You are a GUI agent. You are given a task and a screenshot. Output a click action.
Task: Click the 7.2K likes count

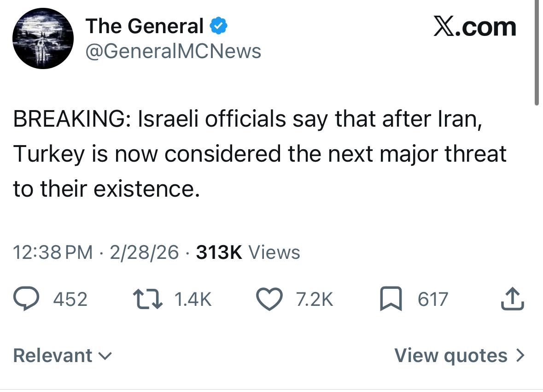315,300
